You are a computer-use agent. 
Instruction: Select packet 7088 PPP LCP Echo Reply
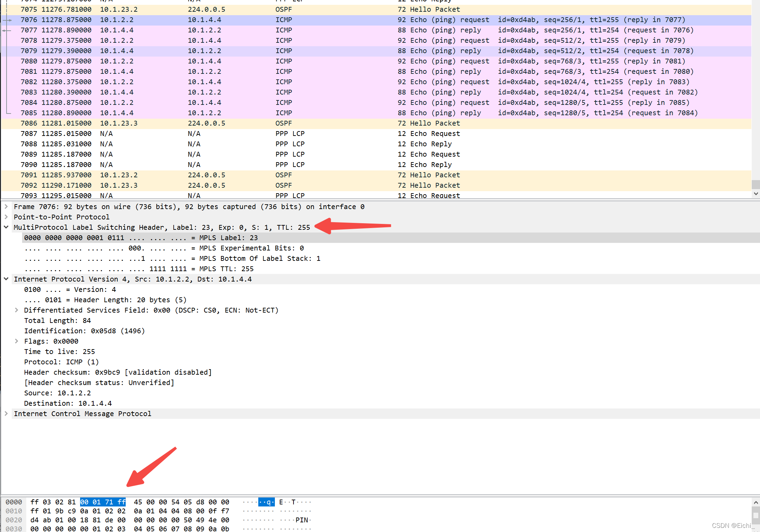click(x=376, y=144)
